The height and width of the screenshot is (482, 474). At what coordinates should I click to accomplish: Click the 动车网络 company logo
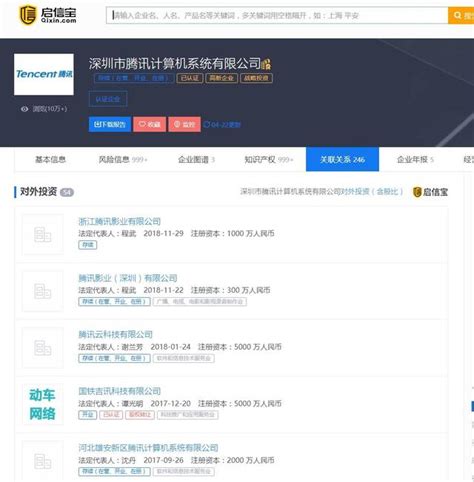click(43, 404)
